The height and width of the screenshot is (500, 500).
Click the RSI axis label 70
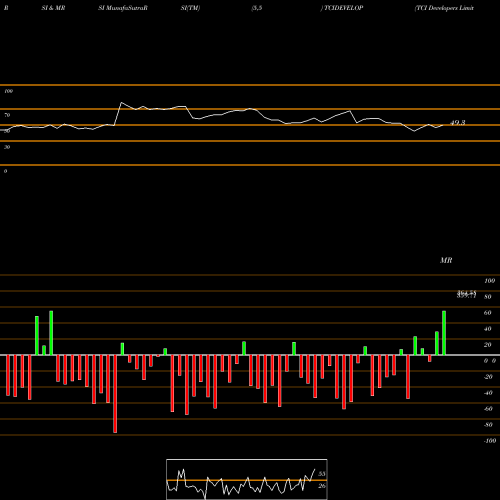(7, 115)
